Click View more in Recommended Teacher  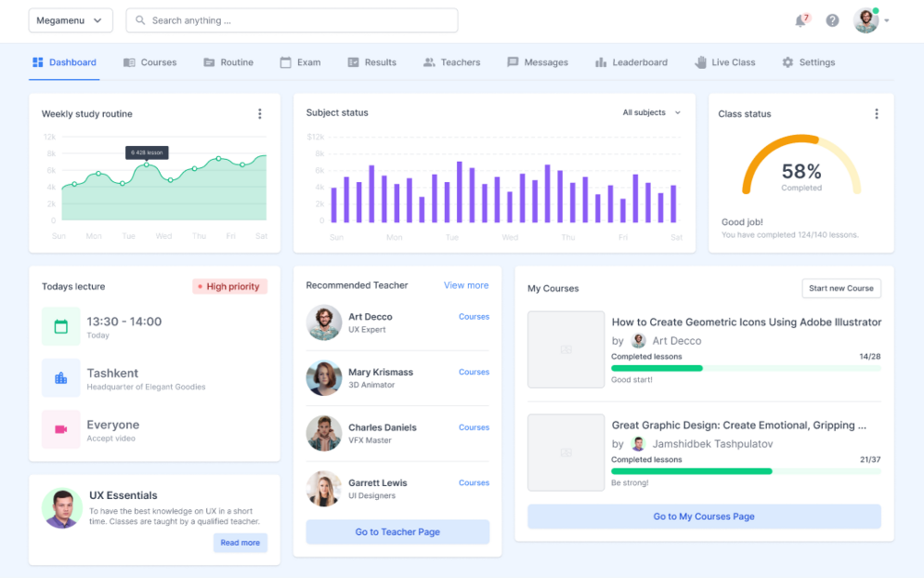tap(466, 285)
